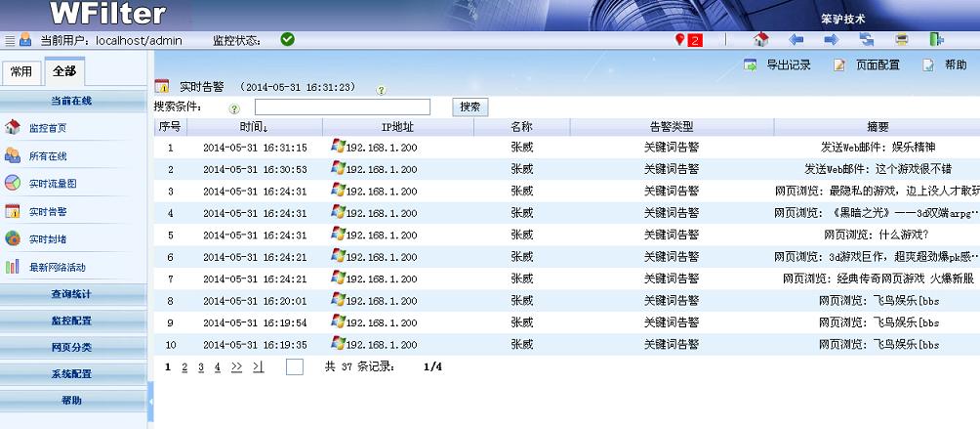Click the green monitoring status checkmark
980x429 pixels.
coord(287,40)
